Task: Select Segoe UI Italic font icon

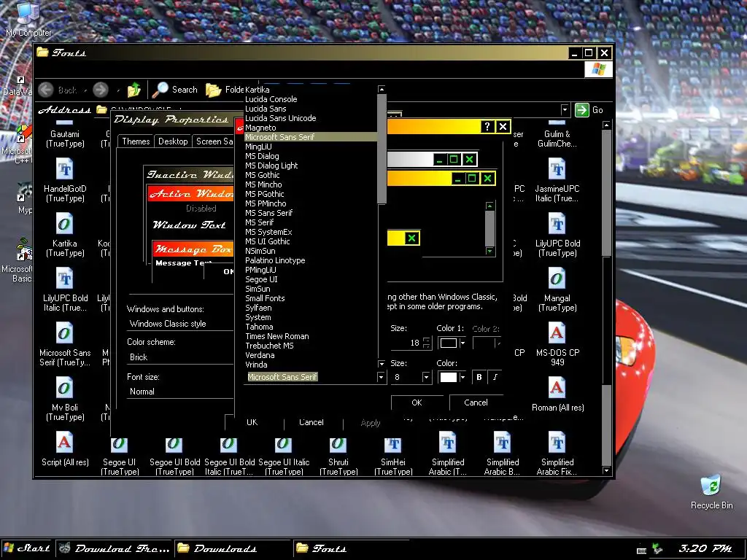Action: pos(284,457)
